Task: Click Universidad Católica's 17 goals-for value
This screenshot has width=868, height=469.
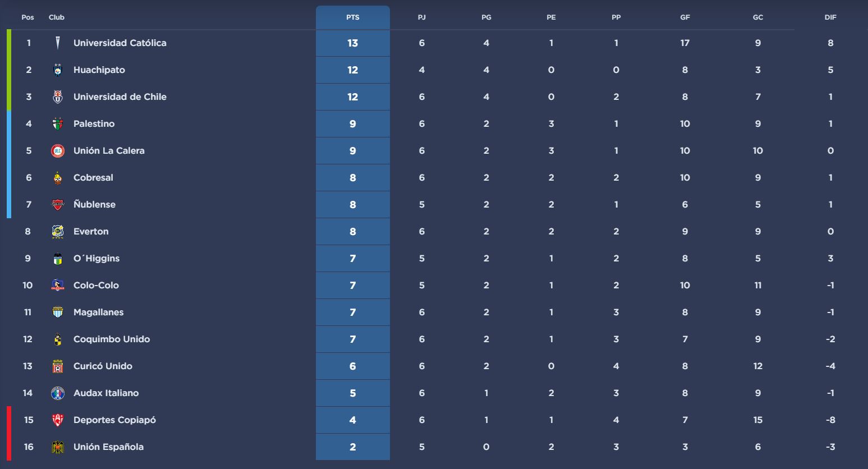Action: click(685, 43)
